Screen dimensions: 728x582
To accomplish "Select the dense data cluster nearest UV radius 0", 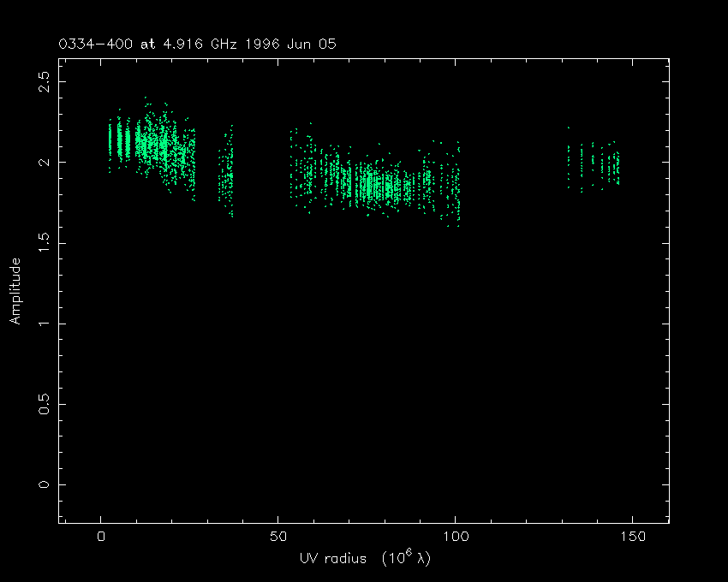I will pos(122,141).
